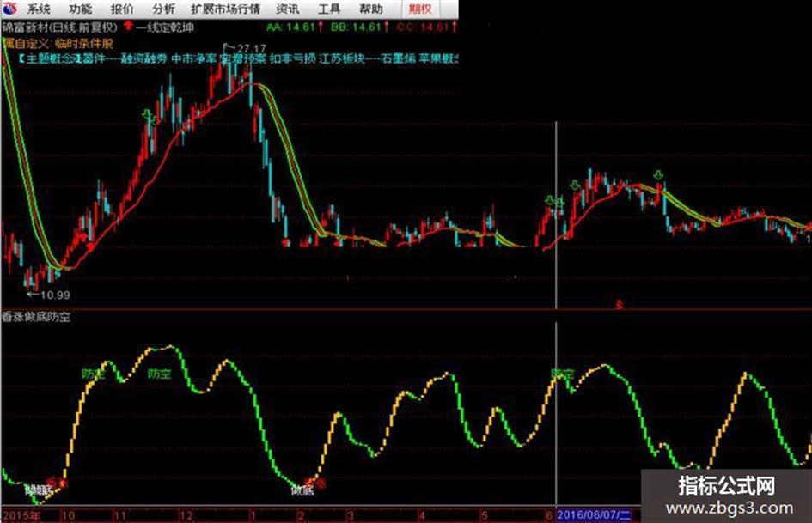Click the 融资融券 concept text
The width and height of the screenshot is (812, 523).
(x=144, y=58)
